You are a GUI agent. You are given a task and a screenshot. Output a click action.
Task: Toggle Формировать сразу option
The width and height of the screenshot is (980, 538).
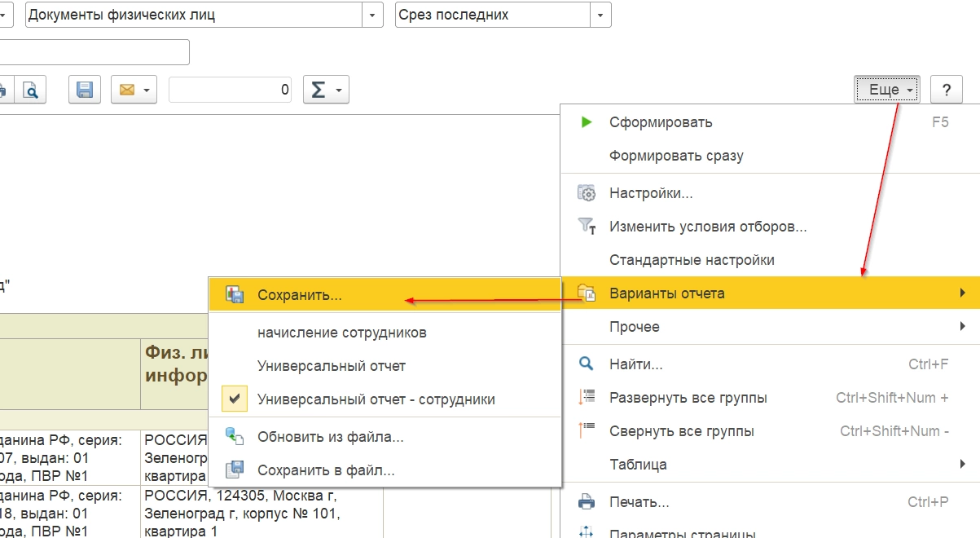[x=676, y=156]
